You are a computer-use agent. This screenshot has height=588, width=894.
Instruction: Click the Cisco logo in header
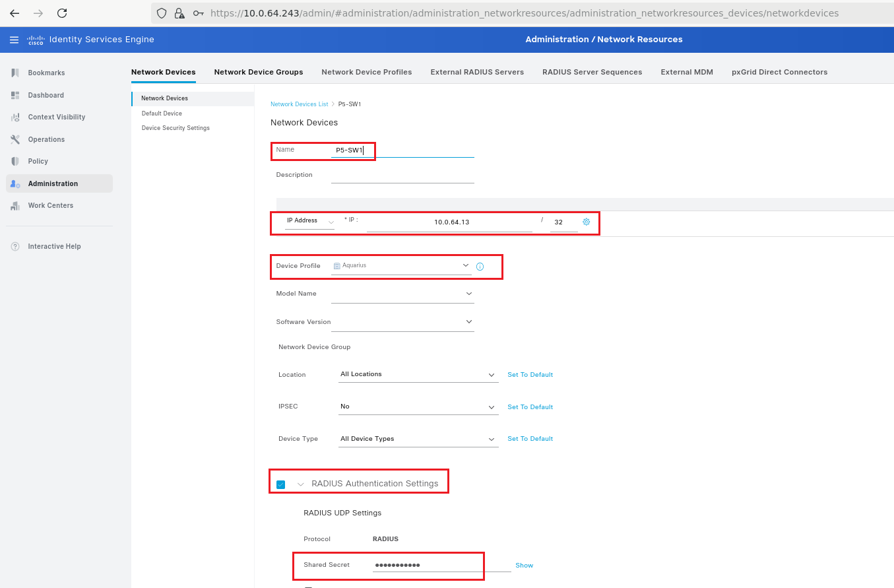35,40
